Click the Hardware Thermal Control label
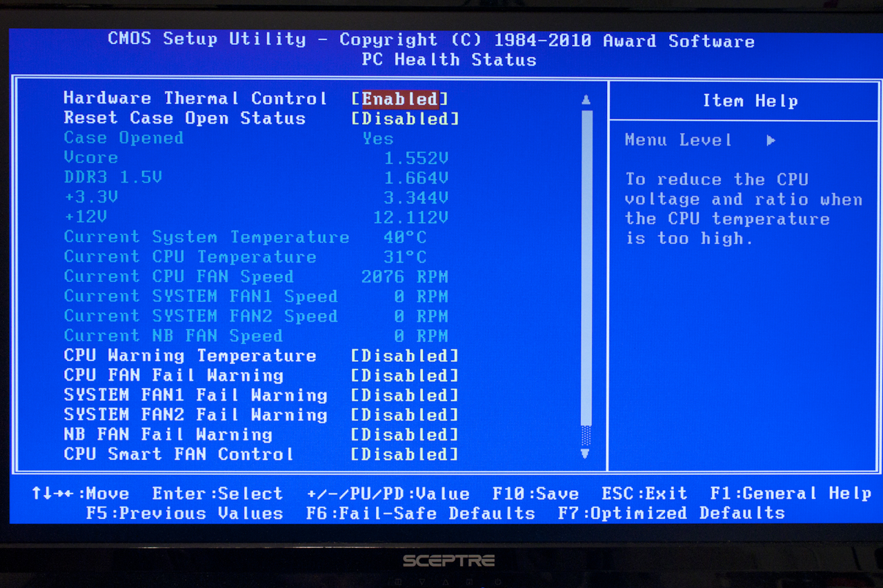 point(195,99)
